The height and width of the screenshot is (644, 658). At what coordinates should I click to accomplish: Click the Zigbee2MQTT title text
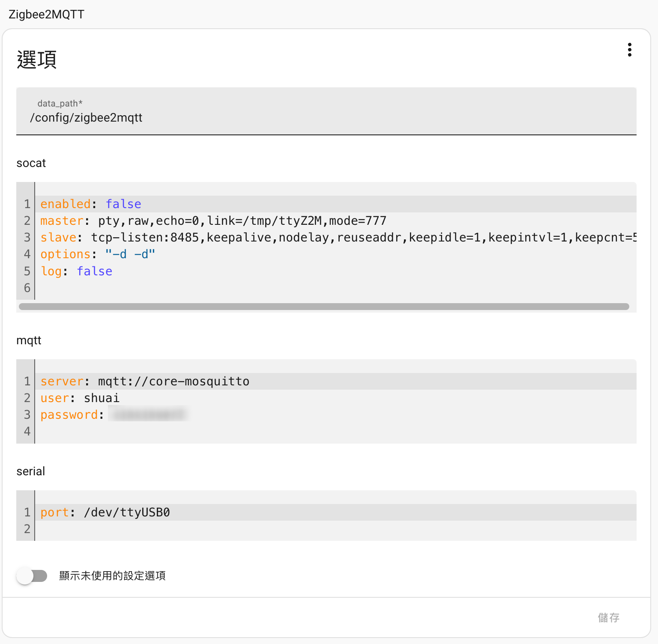(46, 15)
